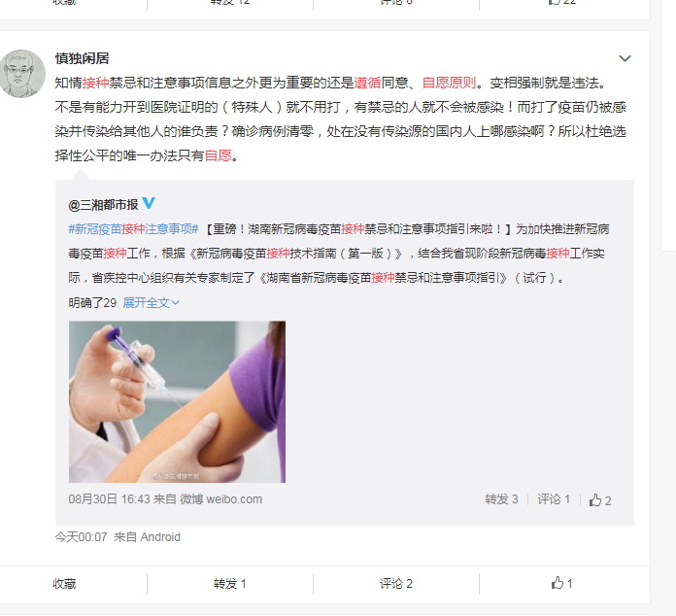The image size is (676, 616).
Task: Open user avatar of 慎独闲居
Action: (x=22, y=73)
